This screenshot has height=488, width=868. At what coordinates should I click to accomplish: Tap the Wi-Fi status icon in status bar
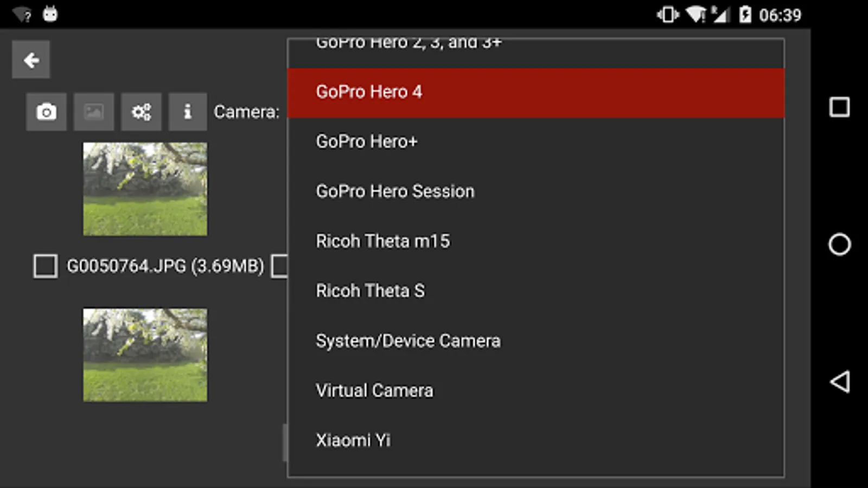tap(696, 15)
